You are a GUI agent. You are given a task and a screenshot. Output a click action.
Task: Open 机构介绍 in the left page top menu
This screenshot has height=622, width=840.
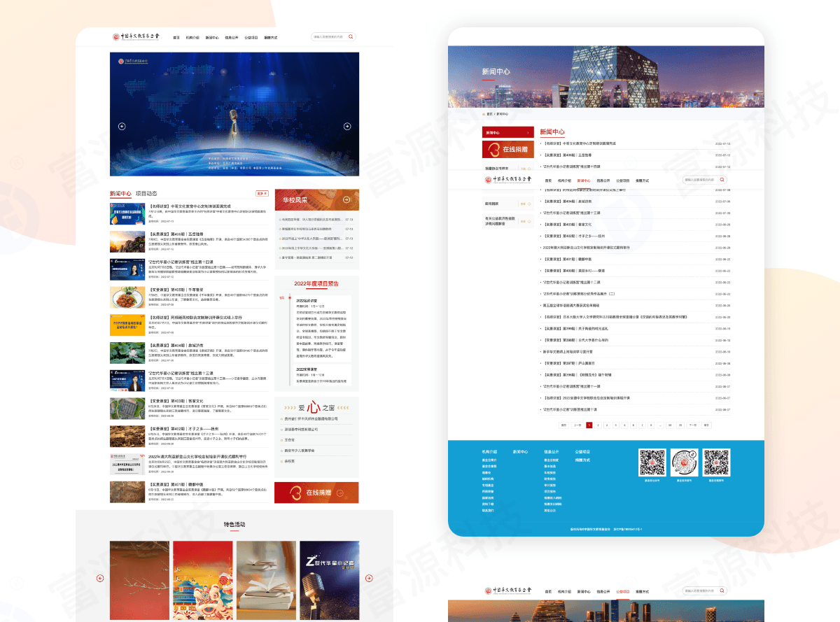pos(192,37)
